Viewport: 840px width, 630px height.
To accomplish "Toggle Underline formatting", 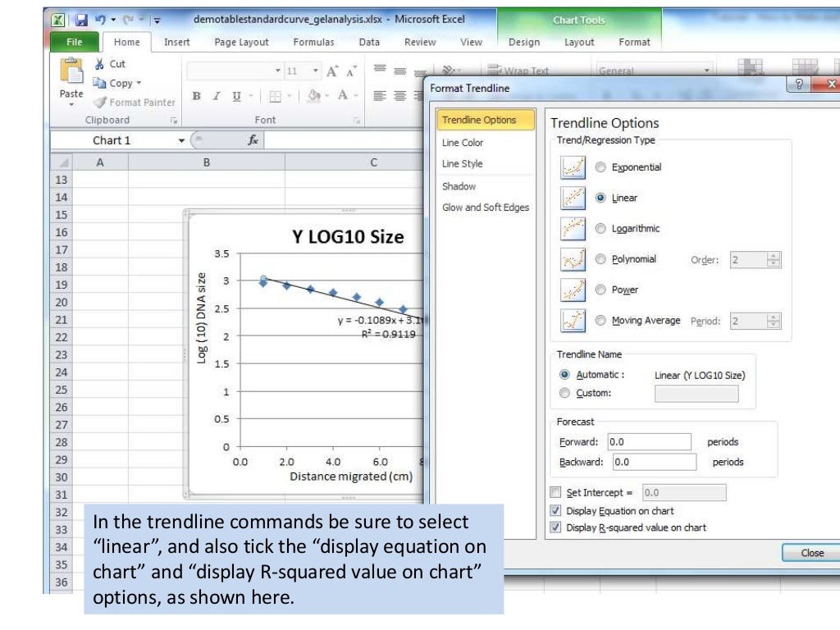I will coord(236,96).
